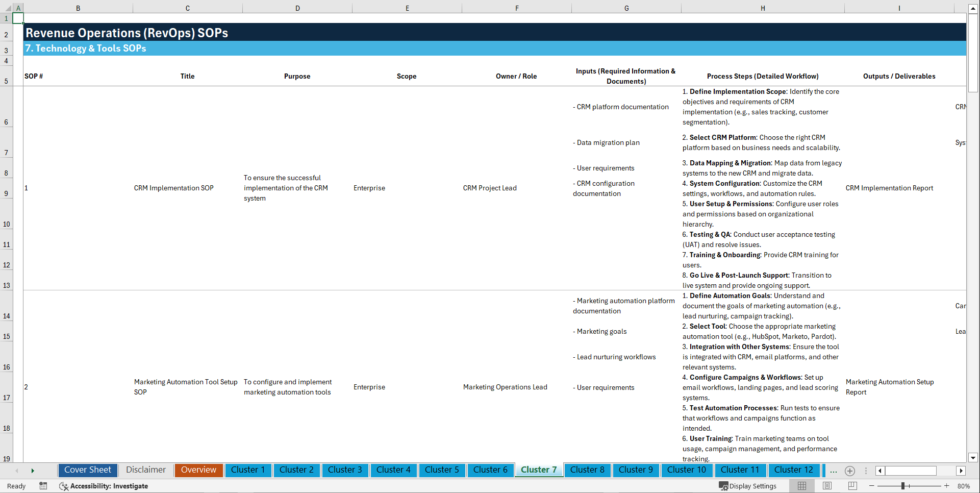The height and width of the screenshot is (493, 980).
Task: Open the Accessibility: Investigate checker
Action: [104, 486]
